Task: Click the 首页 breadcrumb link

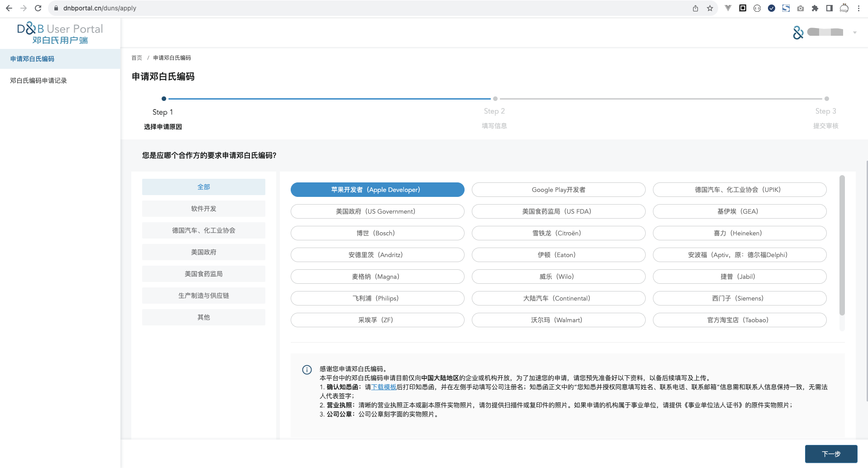Action: [137, 58]
